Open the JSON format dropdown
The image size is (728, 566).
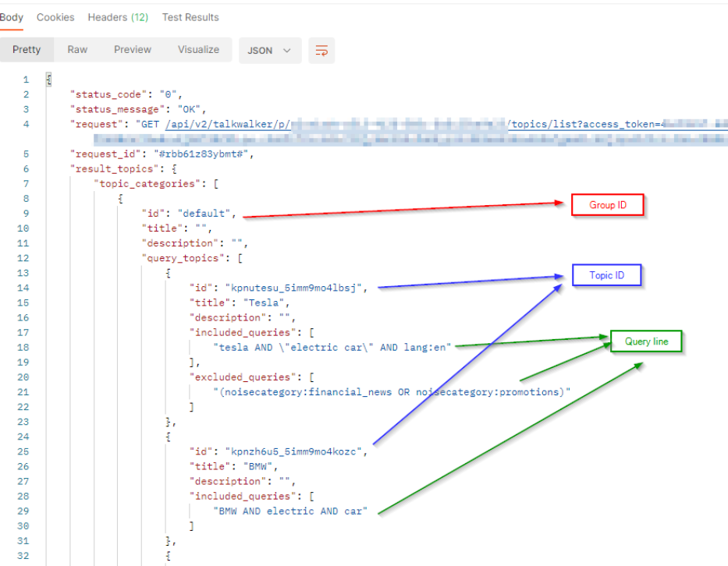click(x=269, y=51)
